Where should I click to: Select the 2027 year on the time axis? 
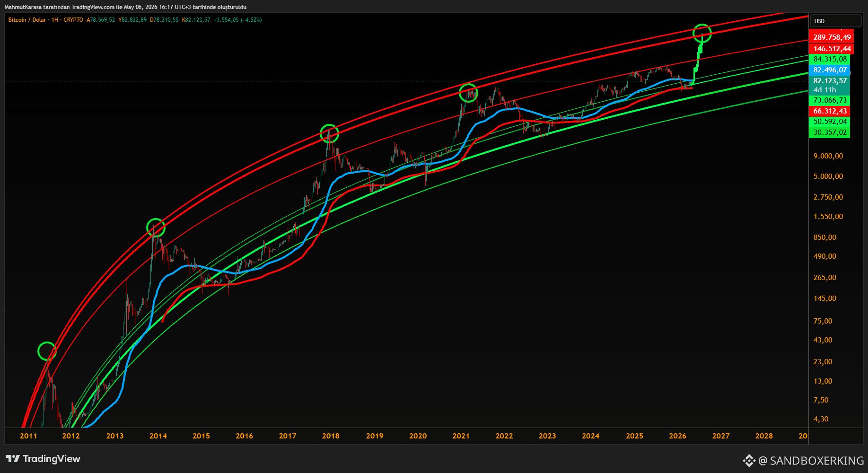click(x=721, y=436)
